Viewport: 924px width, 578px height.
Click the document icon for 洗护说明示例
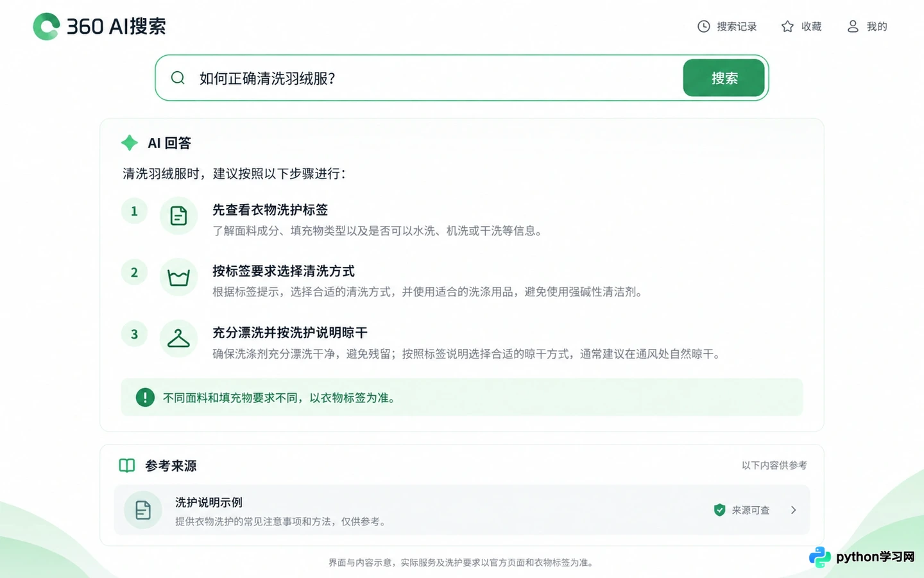tap(143, 510)
